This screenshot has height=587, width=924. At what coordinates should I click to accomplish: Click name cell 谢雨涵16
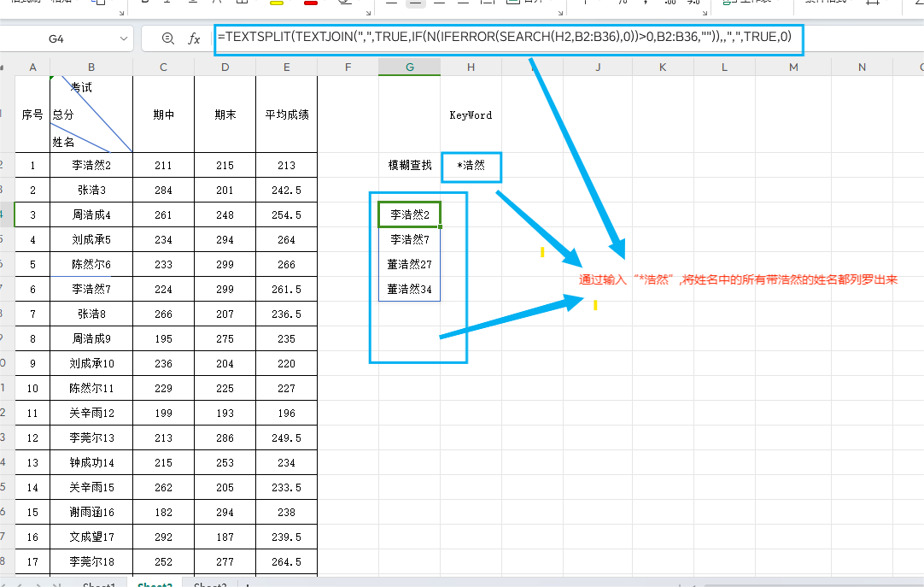coord(91,512)
